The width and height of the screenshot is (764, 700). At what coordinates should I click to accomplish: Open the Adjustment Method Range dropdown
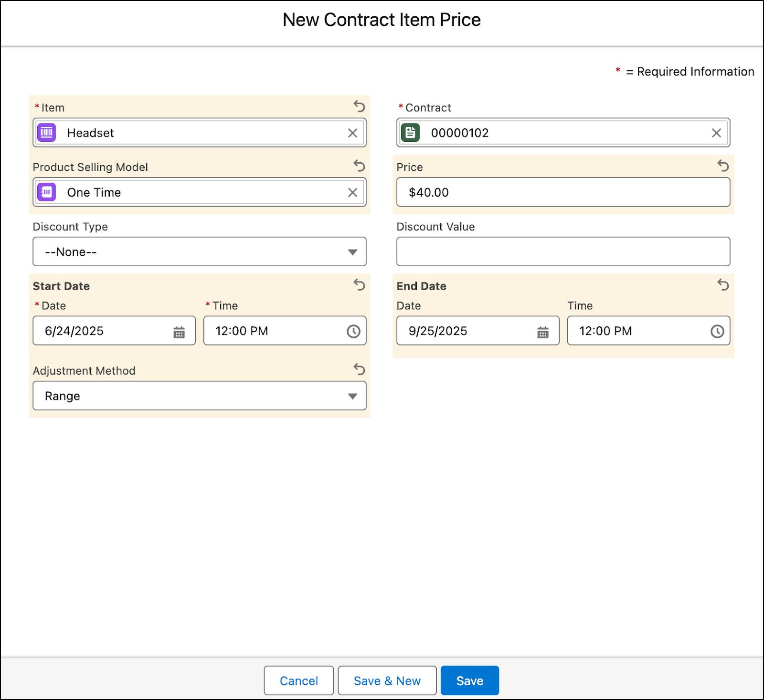pyautogui.click(x=200, y=396)
